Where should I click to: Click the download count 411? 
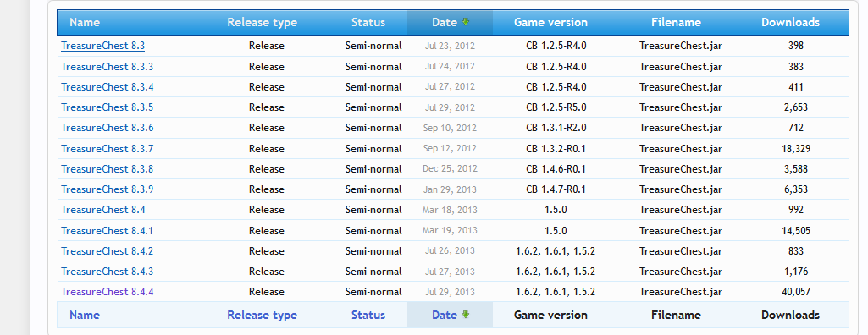pos(796,87)
